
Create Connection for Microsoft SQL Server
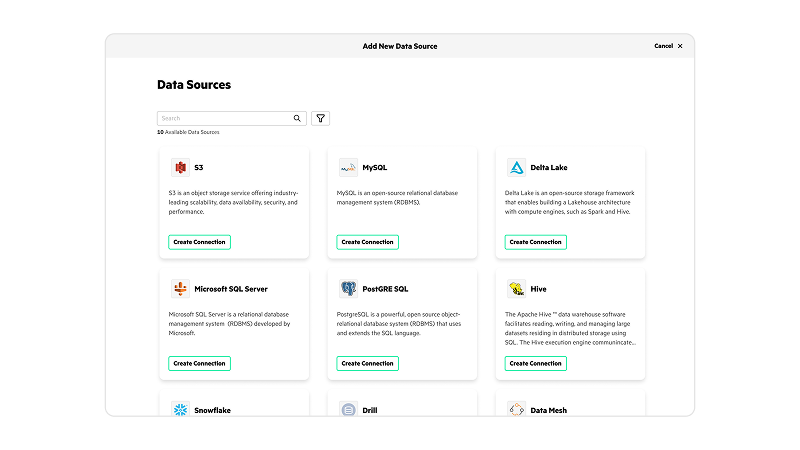click(x=199, y=363)
